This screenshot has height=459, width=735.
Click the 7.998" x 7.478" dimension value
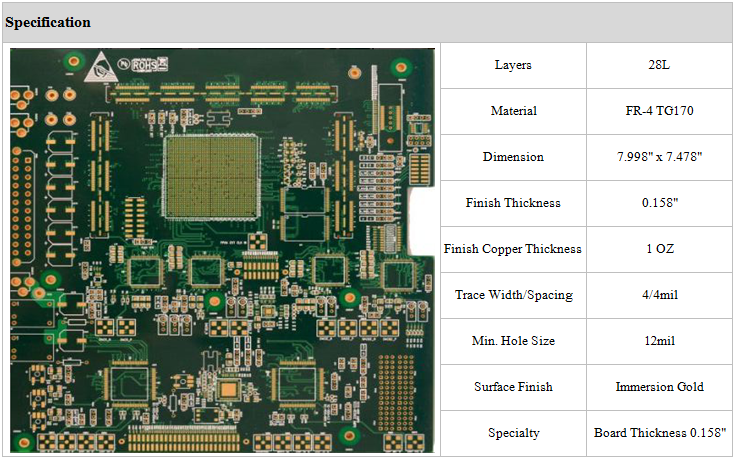659,157
